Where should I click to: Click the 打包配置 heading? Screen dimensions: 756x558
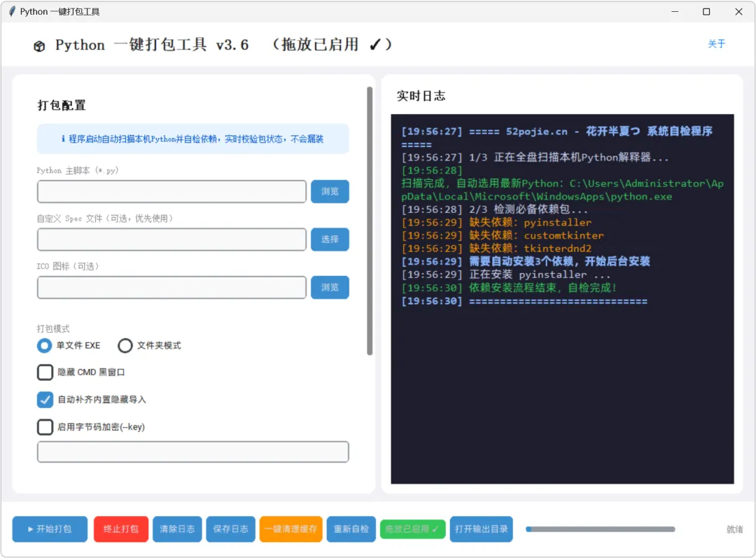pyautogui.click(x=62, y=105)
